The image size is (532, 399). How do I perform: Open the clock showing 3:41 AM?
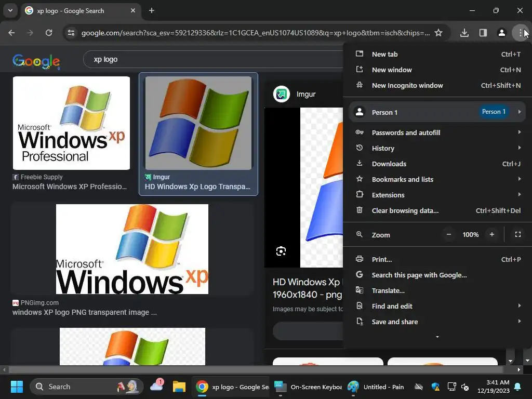tap(494, 387)
